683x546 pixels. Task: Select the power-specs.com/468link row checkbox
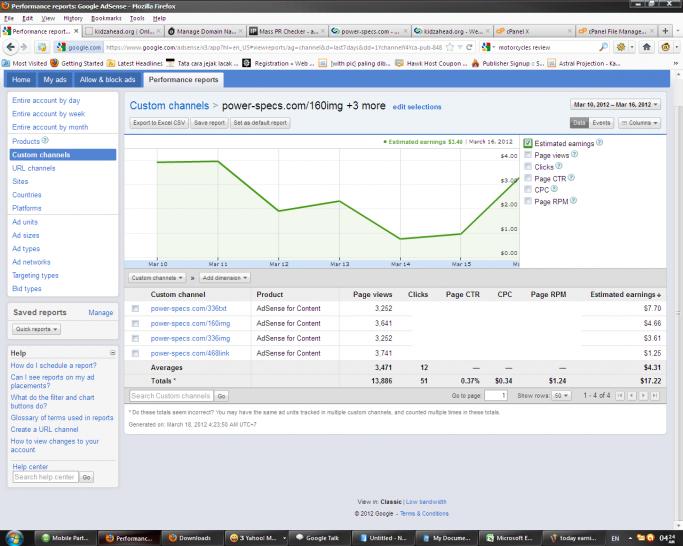pyautogui.click(x=135, y=353)
